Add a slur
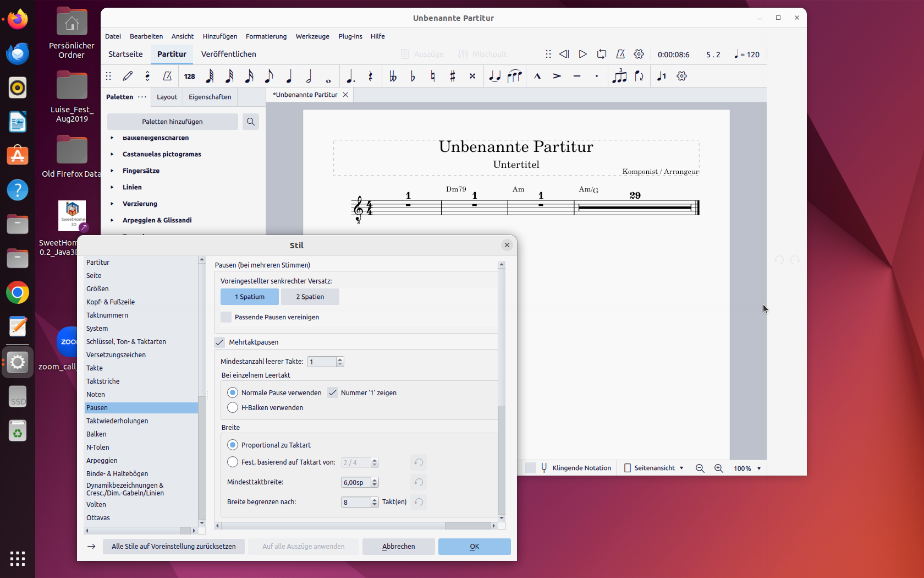 514,76
